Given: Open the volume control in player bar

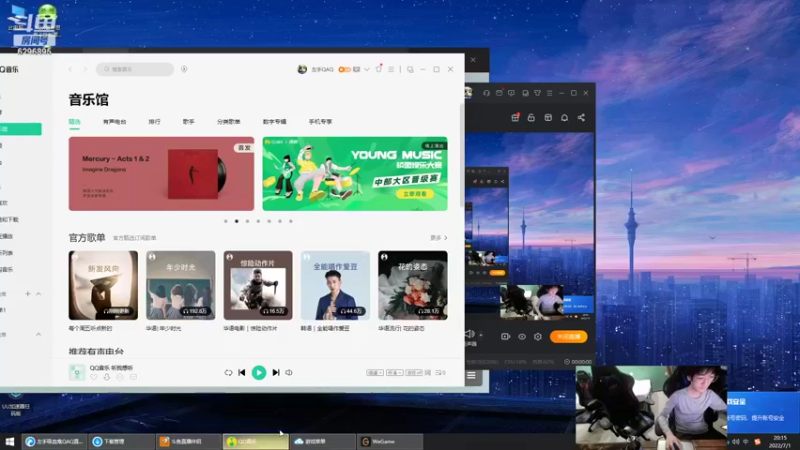Looking at the screenshot, I should click(289, 372).
